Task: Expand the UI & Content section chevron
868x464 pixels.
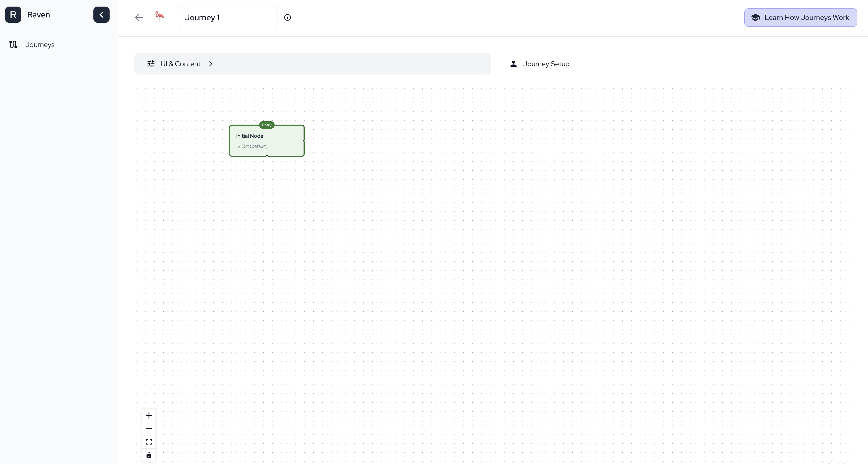Action: 211,64
